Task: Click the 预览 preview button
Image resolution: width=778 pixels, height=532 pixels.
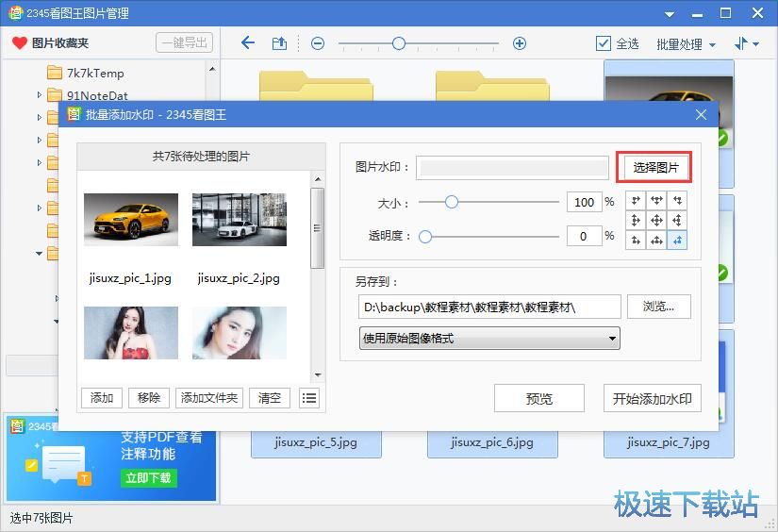Action: point(539,398)
